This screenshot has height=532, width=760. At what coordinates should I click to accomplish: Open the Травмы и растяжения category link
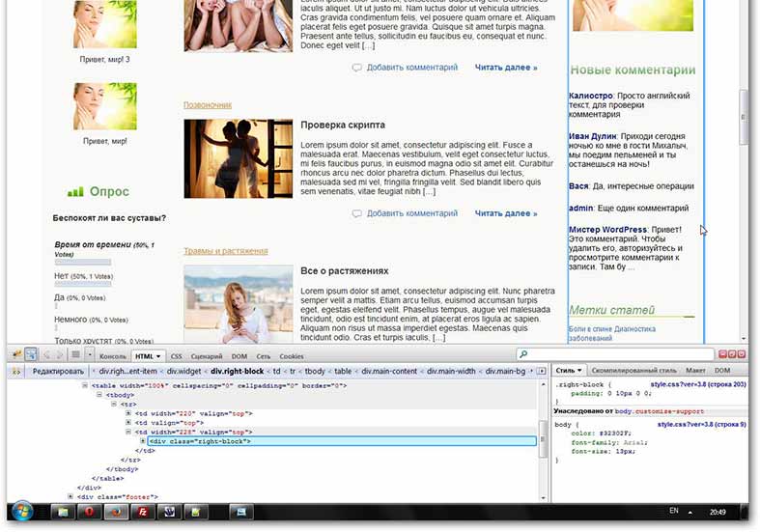click(225, 251)
